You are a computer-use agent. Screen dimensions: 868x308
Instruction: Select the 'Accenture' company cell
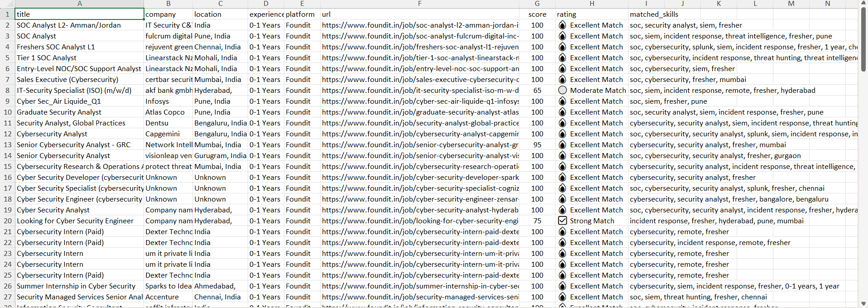[168, 297]
